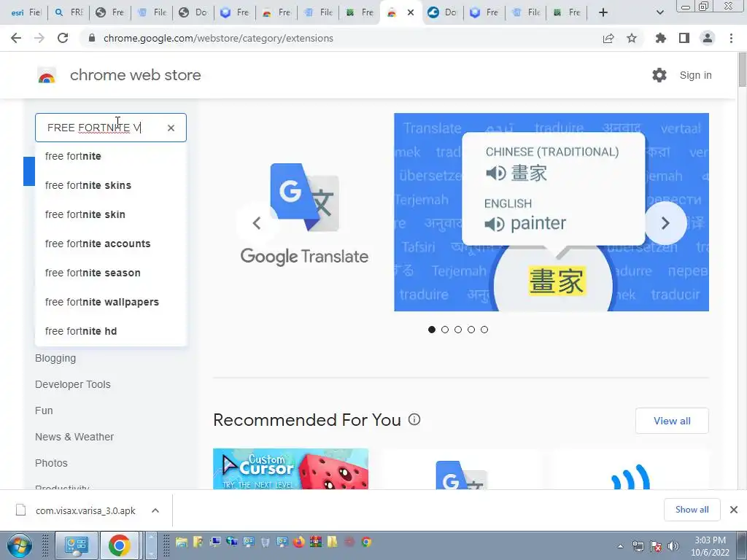Image resolution: width=747 pixels, height=560 pixels.
Task: Open the Chrome three-dot menu
Action: point(731,38)
